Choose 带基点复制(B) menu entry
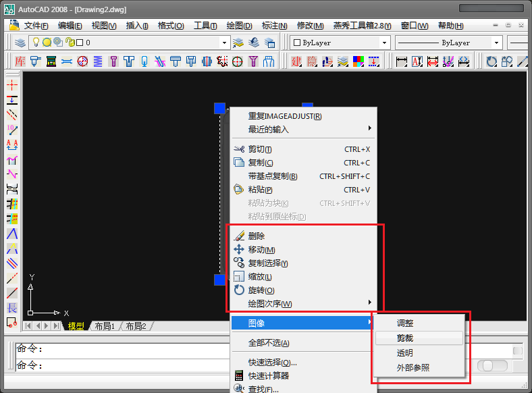Screen dimensions: 532x393 304,176
